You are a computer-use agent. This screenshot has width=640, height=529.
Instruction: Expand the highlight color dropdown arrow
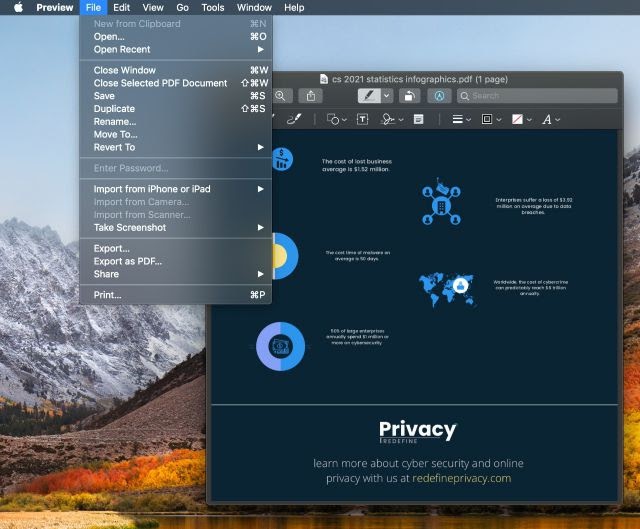click(x=386, y=96)
